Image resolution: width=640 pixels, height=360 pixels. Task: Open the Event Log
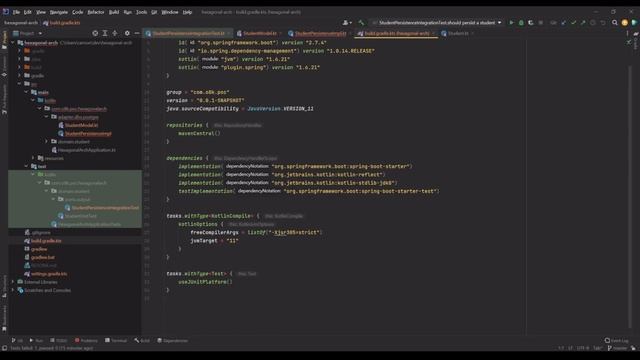point(617,340)
